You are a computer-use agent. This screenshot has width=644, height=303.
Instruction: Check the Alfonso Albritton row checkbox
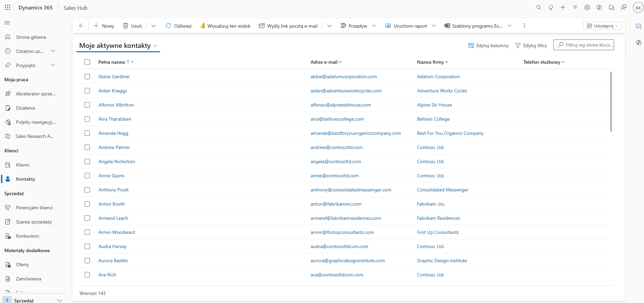point(87,105)
